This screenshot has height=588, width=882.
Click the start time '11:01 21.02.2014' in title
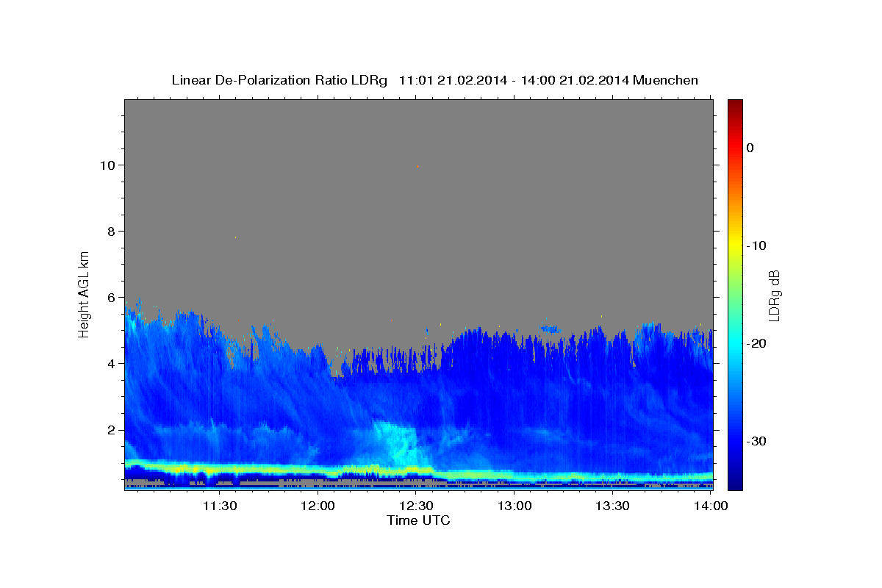click(x=452, y=80)
